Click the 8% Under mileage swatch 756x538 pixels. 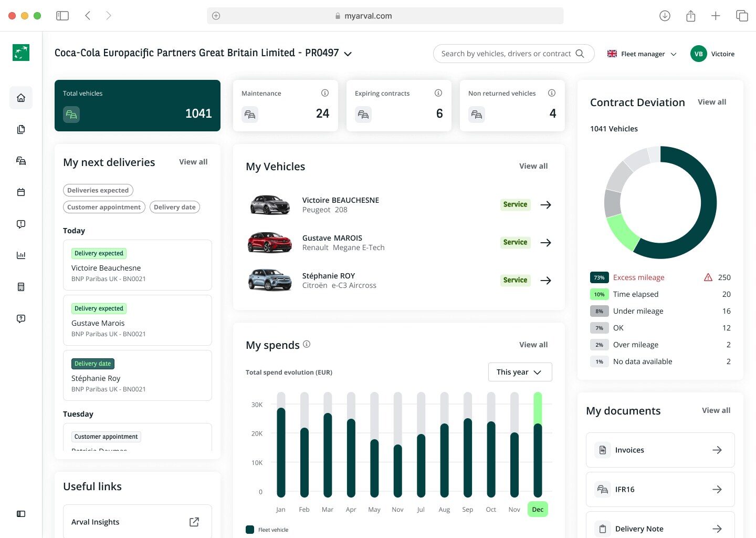[x=600, y=311]
